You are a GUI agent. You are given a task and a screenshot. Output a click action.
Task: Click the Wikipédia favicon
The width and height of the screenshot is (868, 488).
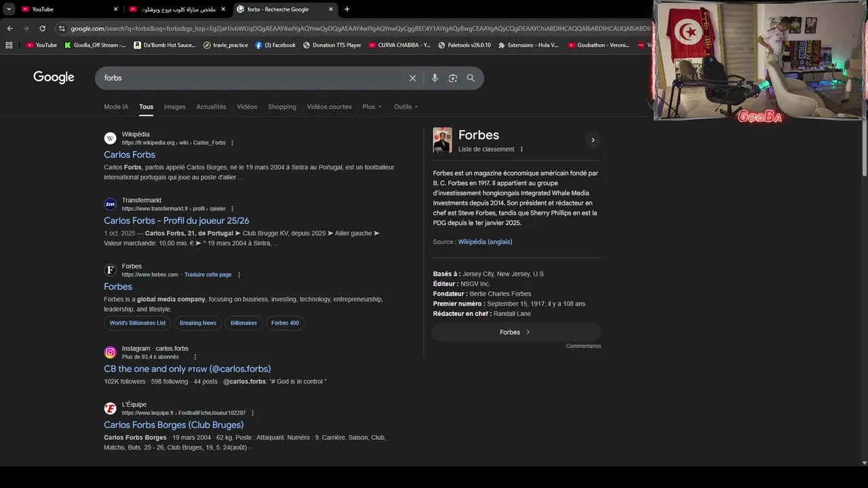(110, 138)
